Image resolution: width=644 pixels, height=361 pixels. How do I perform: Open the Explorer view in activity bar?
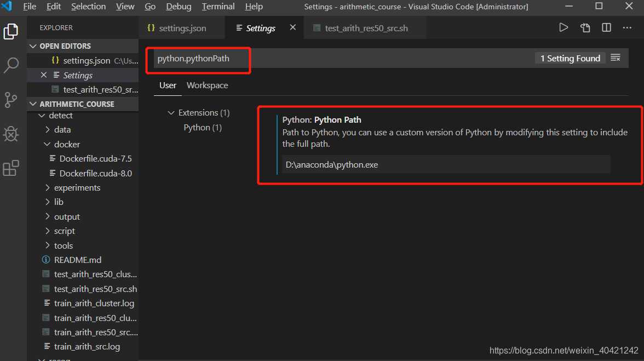tap(11, 32)
